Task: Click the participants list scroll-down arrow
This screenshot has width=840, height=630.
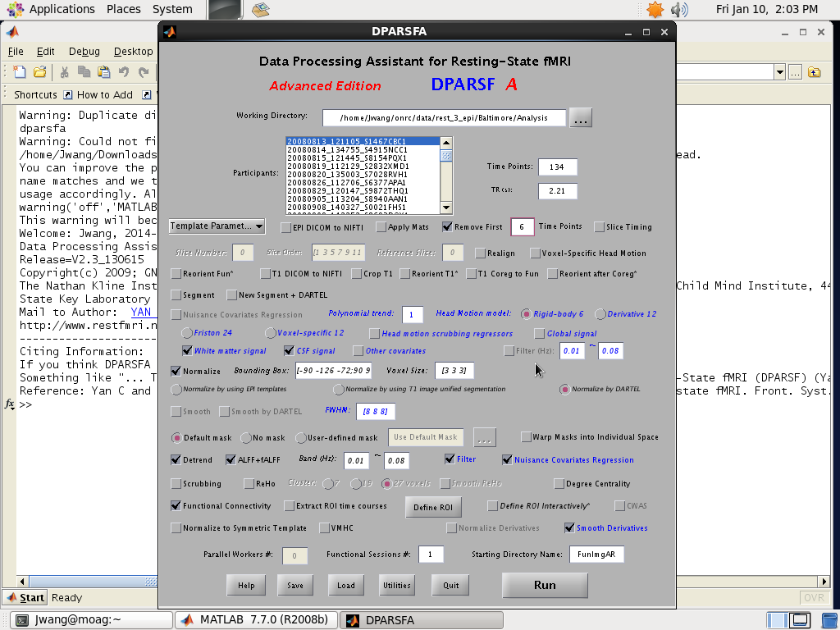Action: coord(445,208)
